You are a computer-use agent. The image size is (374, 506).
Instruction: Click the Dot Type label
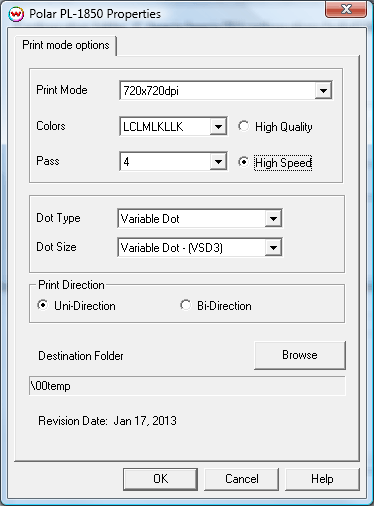[58, 218]
